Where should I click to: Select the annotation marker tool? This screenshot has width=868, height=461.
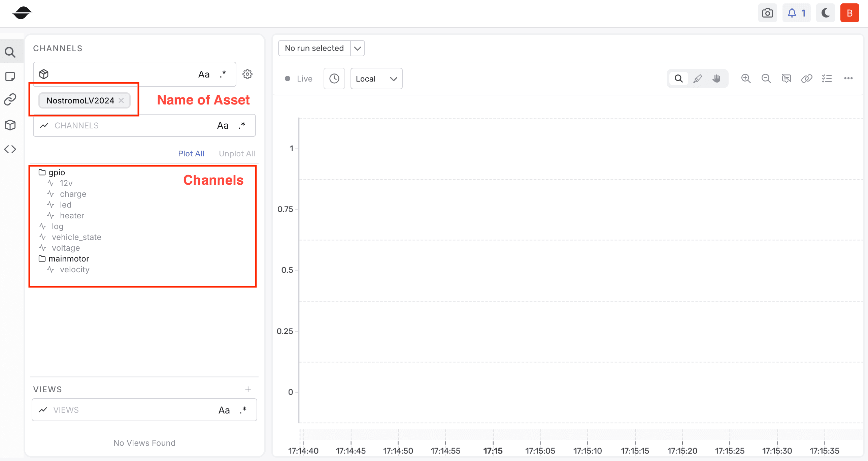pyautogui.click(x=698, y=79)
